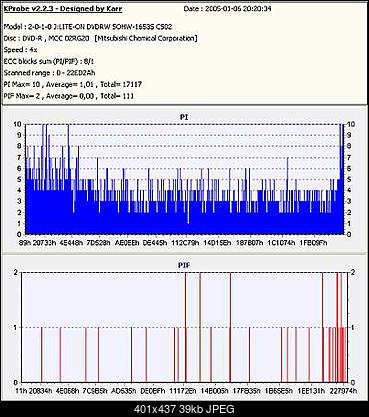Click the 7D528h label on PI axis

point(98,243)
